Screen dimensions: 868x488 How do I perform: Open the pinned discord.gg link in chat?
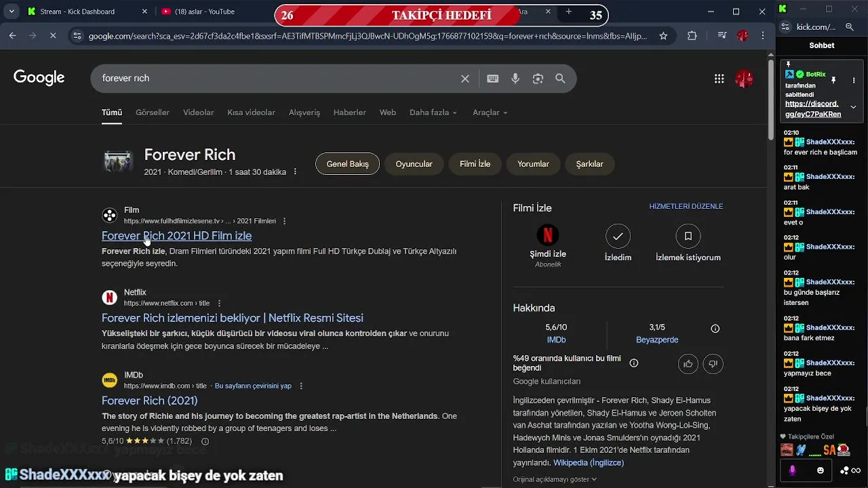tap(813, 109)
